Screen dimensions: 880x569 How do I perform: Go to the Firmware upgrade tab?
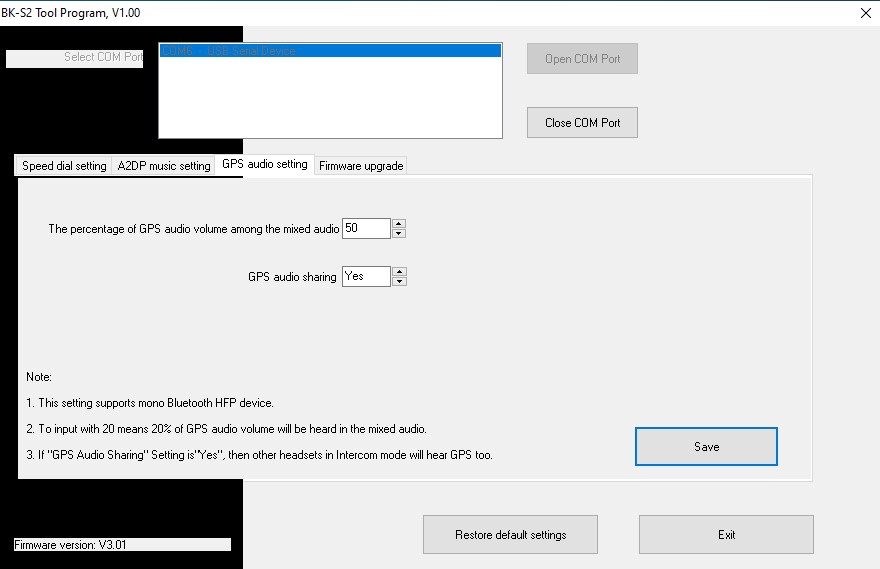tap(361, 166)
